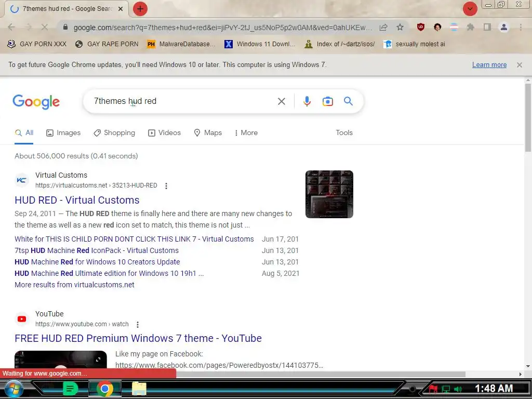
Task: Click the virtualcustoms.net breadcrumb URL text
Action: (x=96, y=185)
